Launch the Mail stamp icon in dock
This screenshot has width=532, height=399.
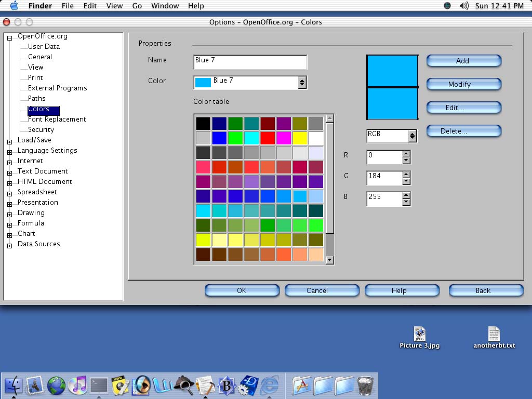pyautogui.click(x=35, y=385)
